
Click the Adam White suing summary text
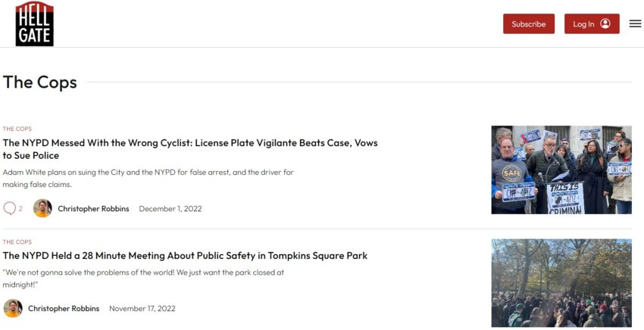pyautogui.click(x=148, y=178)
